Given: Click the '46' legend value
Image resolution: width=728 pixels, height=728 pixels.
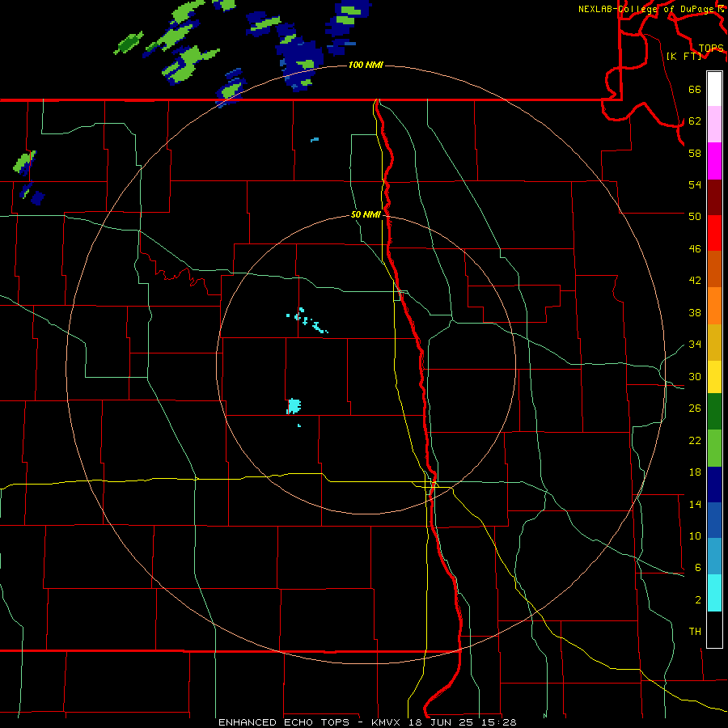Looking at the screenshot, I should tap(695, 249).
